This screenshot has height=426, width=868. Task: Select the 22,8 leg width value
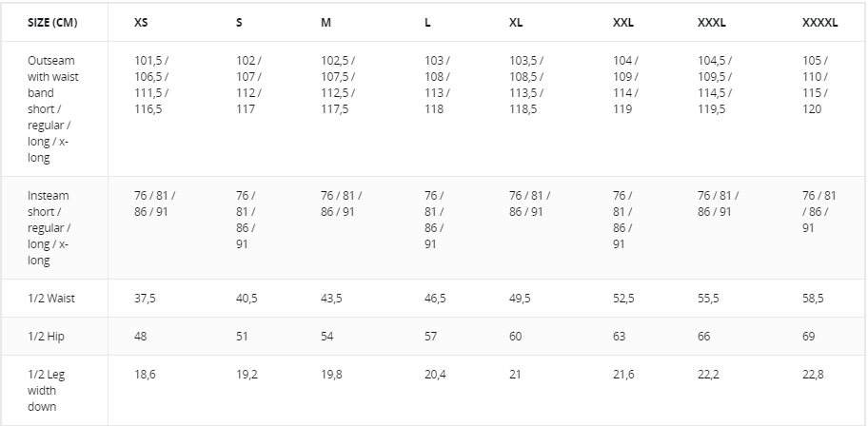point(814,375)
